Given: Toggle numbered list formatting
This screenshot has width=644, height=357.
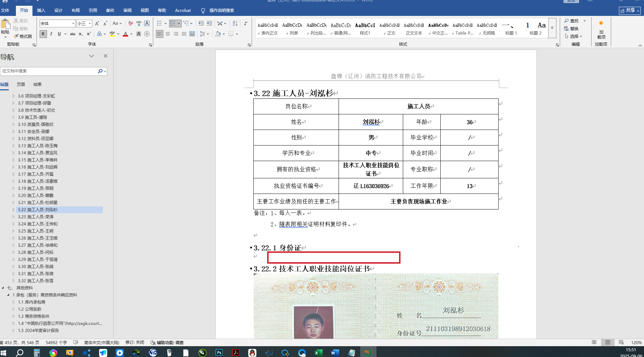Looking at the screenshot, I should tap(173, 23).
